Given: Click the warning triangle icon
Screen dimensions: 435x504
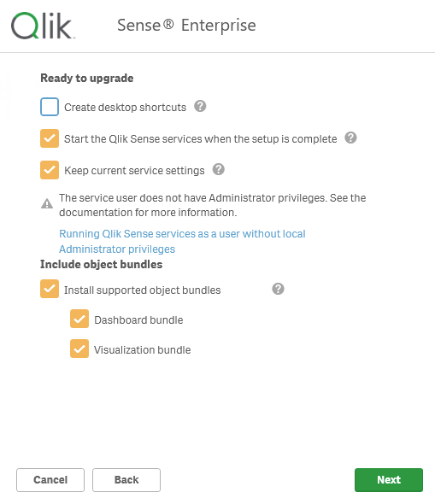Looking at the screenshot, I should [47, 204].
